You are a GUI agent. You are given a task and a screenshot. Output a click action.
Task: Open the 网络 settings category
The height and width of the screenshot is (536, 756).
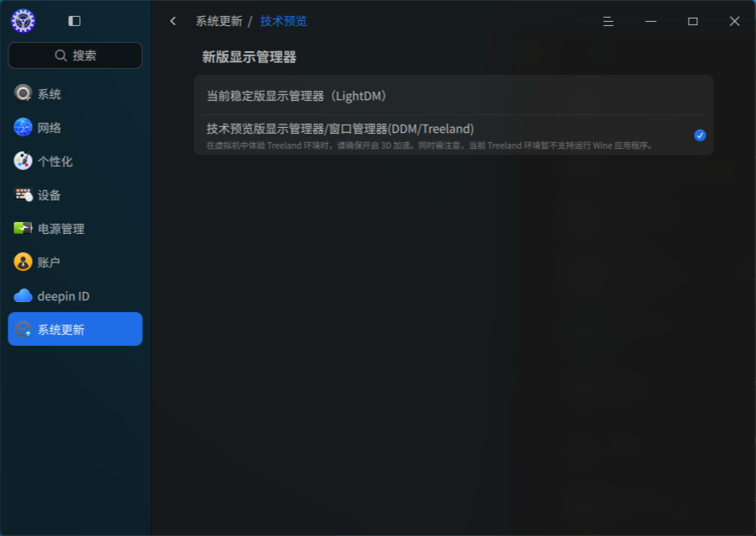(x=75, y=127)
